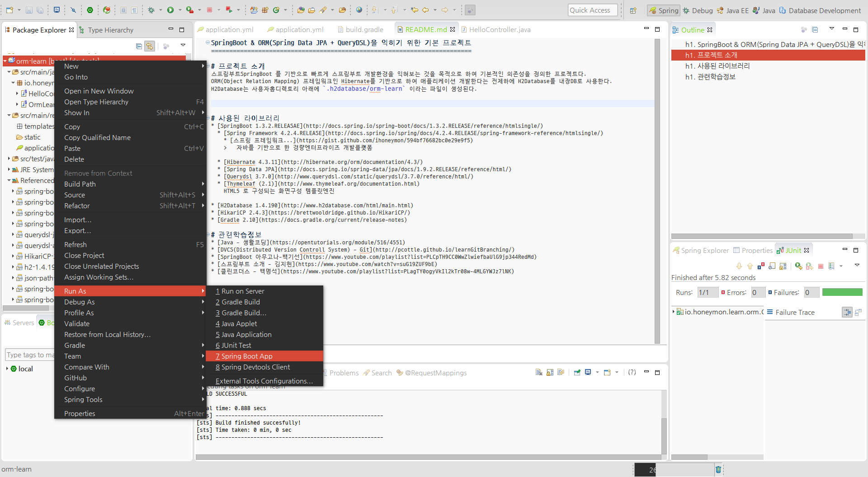Image resolution: width=868 pixels, height=477 pixels.
Task: Click Rerun Test icon in JUnit view
Action: click(x=798, y=266)
